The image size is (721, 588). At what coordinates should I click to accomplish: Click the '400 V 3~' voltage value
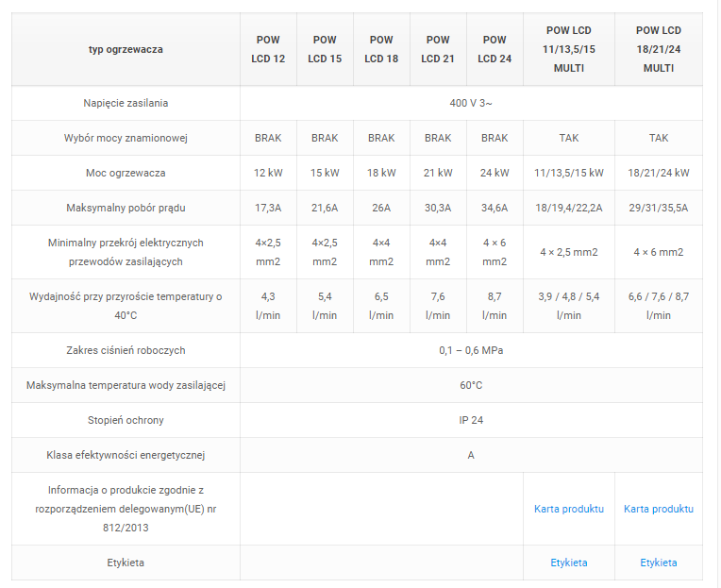pyautogui.click(x=471, y=103)
